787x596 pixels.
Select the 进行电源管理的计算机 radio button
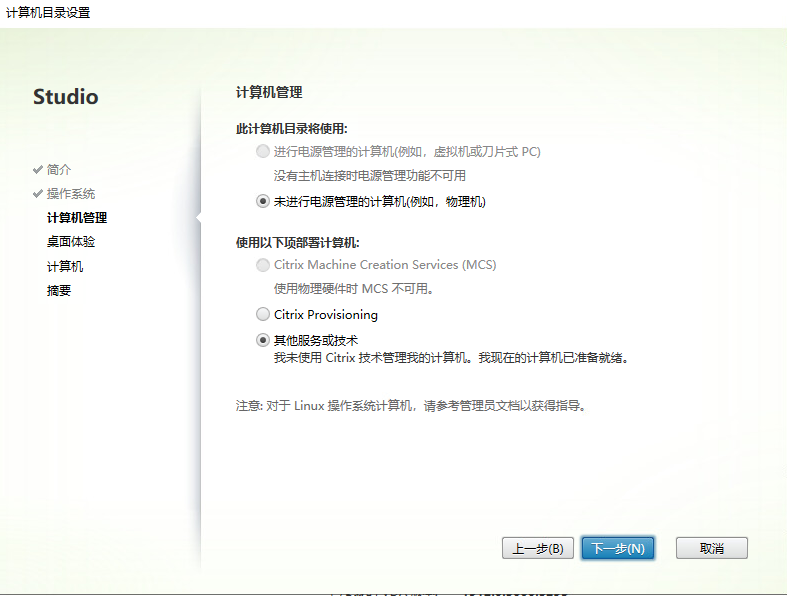(263, 151)
